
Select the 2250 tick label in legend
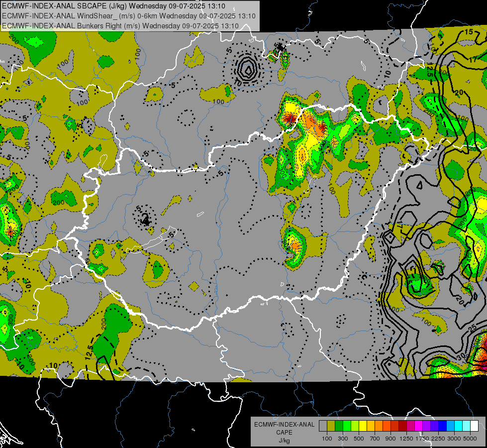438,439
